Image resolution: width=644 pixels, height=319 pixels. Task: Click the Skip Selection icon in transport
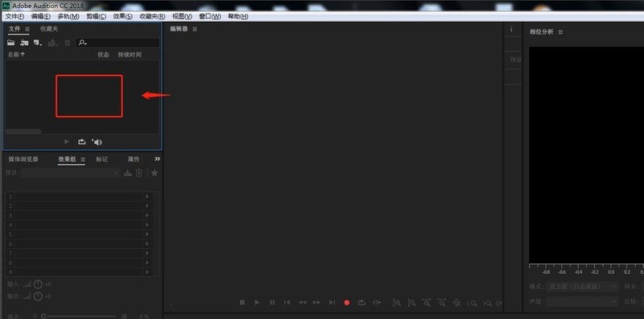(376, 302)
